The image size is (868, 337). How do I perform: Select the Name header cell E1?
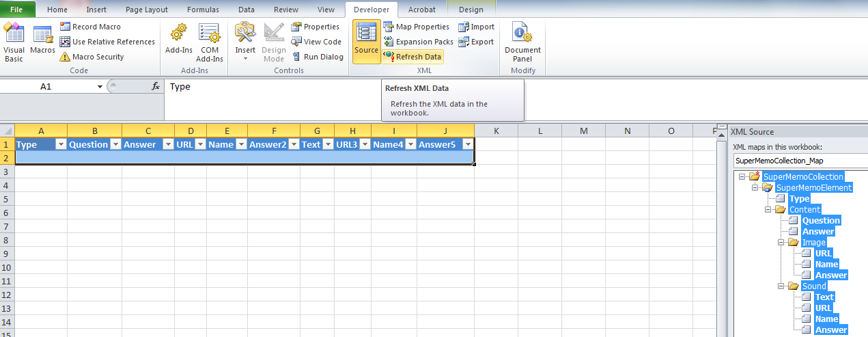pos(227,144)
